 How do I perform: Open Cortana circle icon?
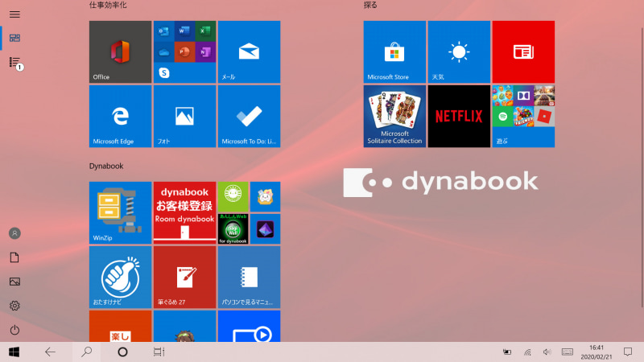coord(122,352)
